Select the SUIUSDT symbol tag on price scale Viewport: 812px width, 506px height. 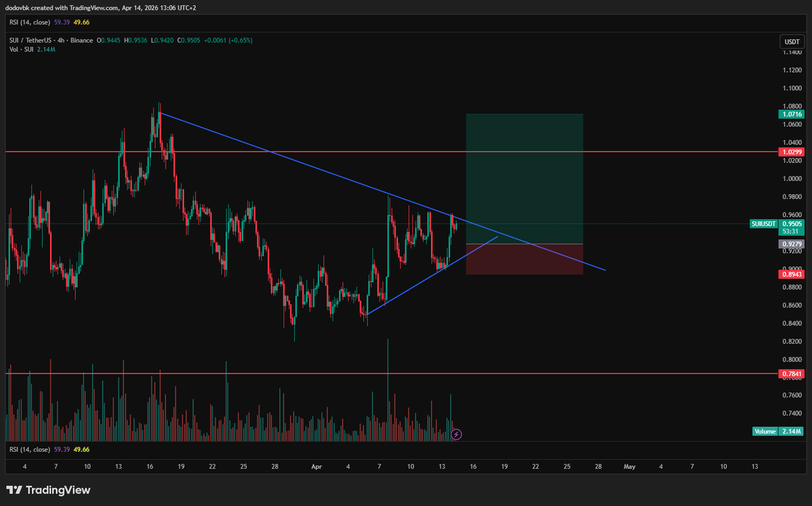764,223
